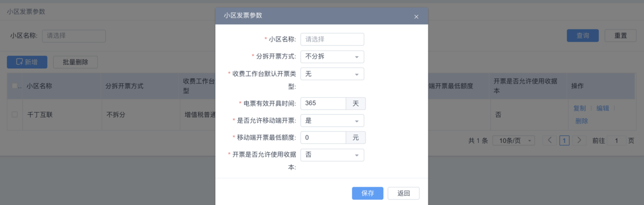Open 是否允许移动端开票 dropdown

tap(332, 120)
